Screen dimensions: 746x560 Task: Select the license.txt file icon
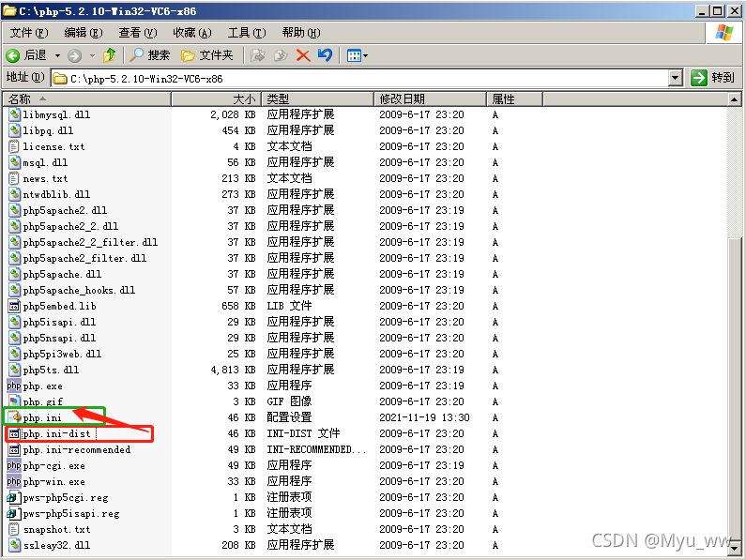(x=15, y=146)
